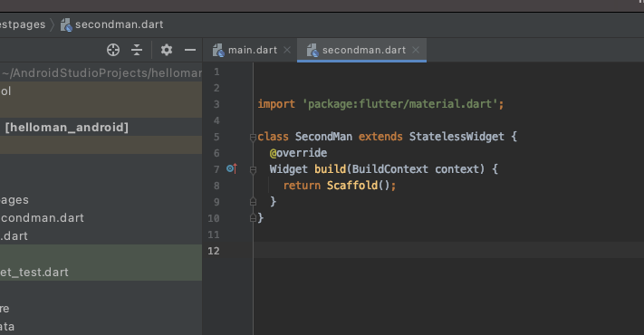
Task: Click the override gutter icon on line 7
Action: click(x=232, y=168)
